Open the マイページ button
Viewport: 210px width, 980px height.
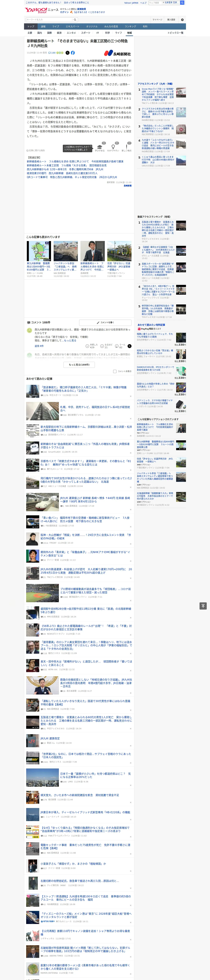pos(157,20)
